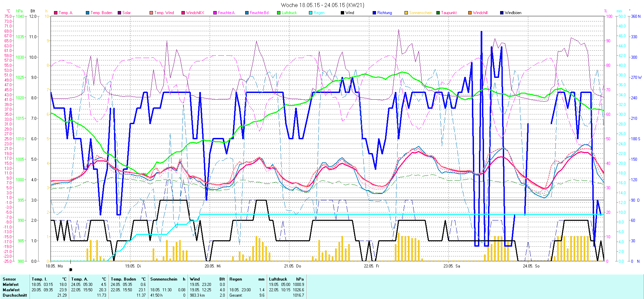Click the chart title Woche 18.05.15 - 24.05.15
The height and width of the screenshot is (299, 644).
pos(322,5)
